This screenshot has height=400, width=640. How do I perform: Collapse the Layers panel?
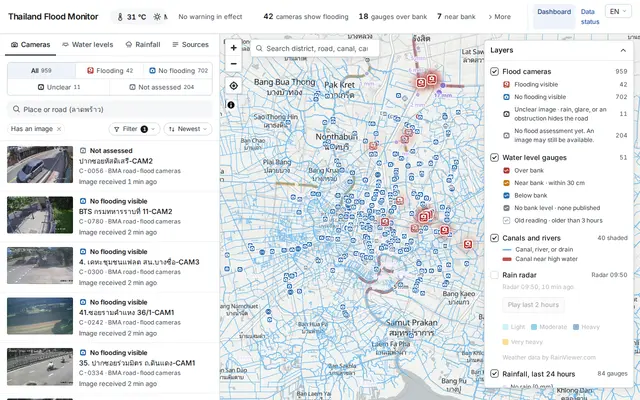tap(623, 50)
